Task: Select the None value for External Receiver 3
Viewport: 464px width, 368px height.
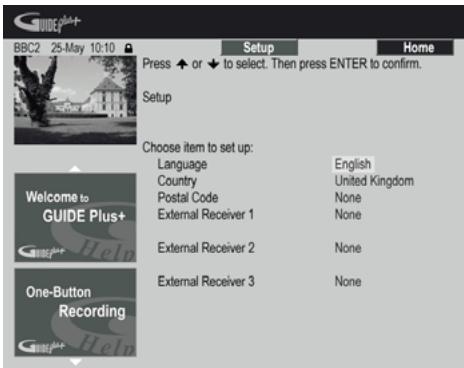Action: [x=348, y=281]
